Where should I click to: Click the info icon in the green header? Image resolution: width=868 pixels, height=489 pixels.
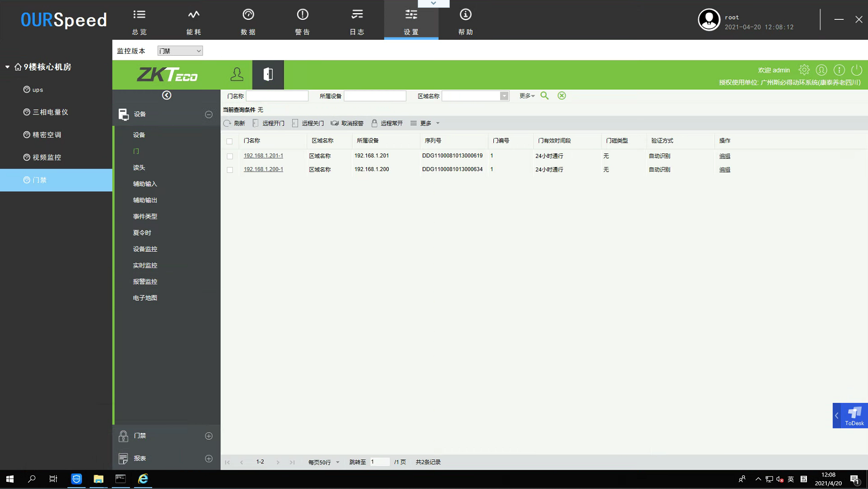[839, 70]
